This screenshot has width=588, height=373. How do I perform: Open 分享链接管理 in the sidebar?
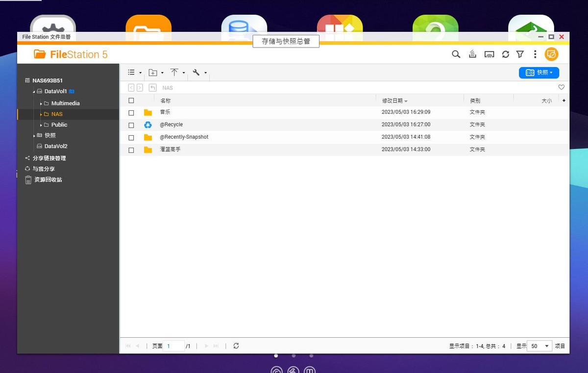click(x=49, y=158)
